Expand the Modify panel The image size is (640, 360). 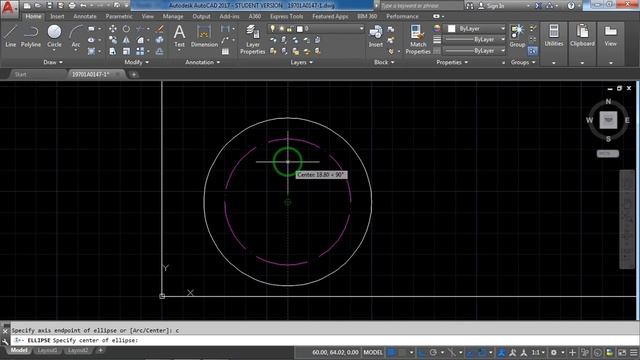coord(136,62)
